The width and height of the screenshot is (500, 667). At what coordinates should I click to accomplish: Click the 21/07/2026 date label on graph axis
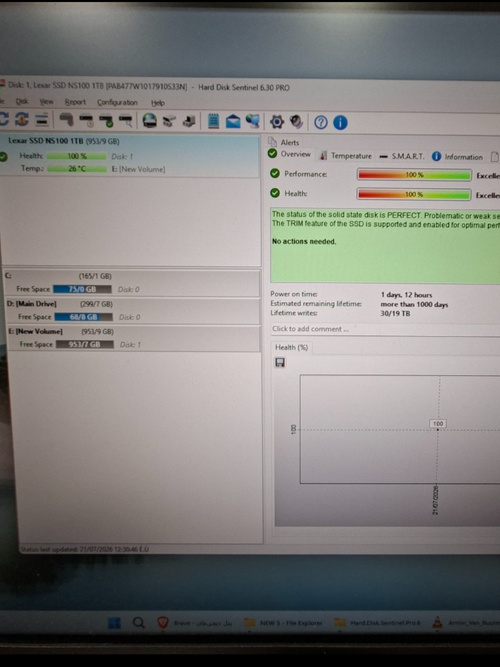point(435,500)
